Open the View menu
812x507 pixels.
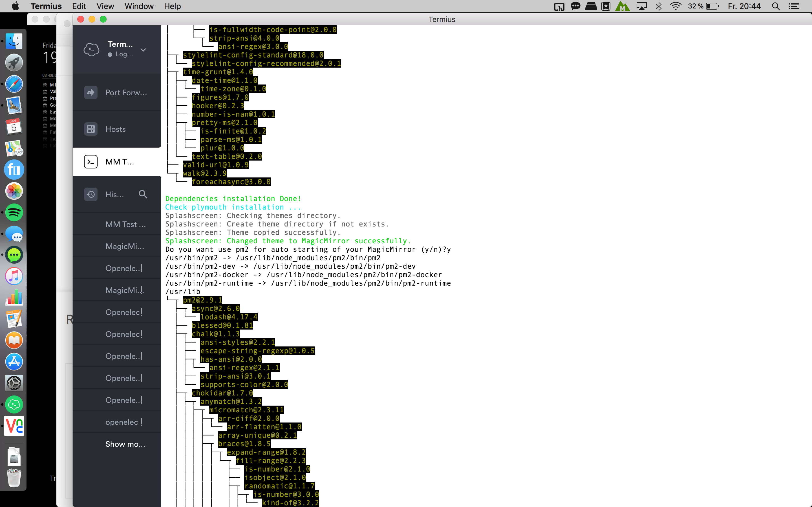pos(105,6)
